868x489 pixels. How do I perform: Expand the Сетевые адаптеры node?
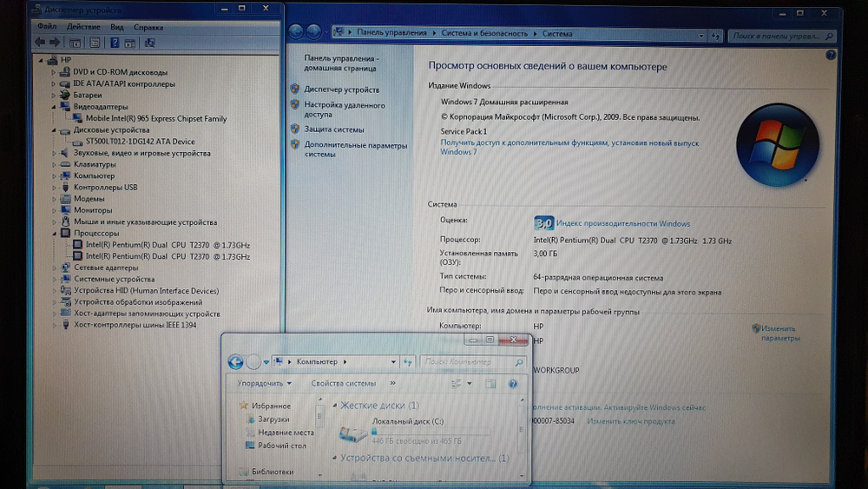(x=54, y=268)
